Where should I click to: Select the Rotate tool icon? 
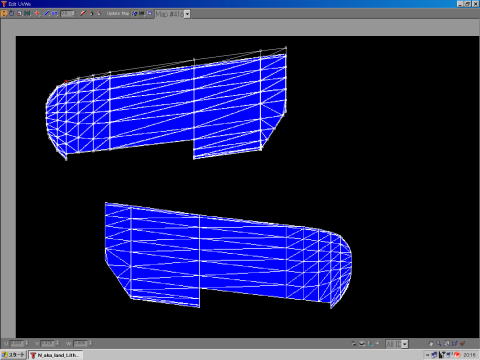pos(12,13)
